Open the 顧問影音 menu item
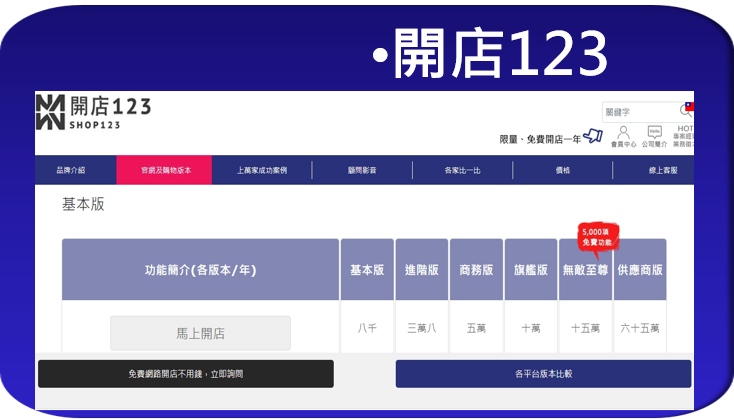 [362, 170]
